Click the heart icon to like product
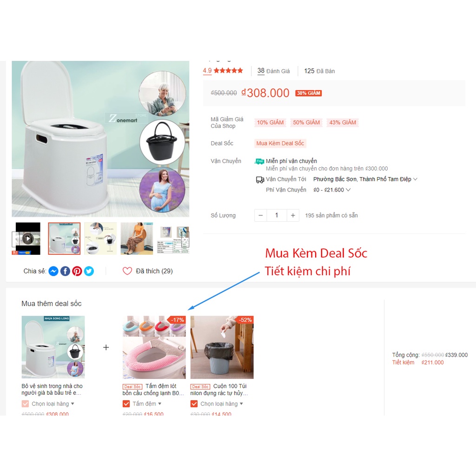 click(127, 271)
